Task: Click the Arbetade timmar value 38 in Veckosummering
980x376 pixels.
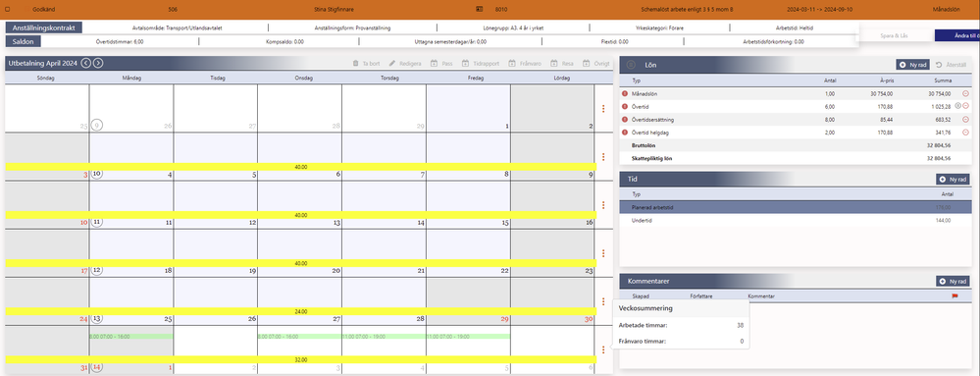Action: 741,325
